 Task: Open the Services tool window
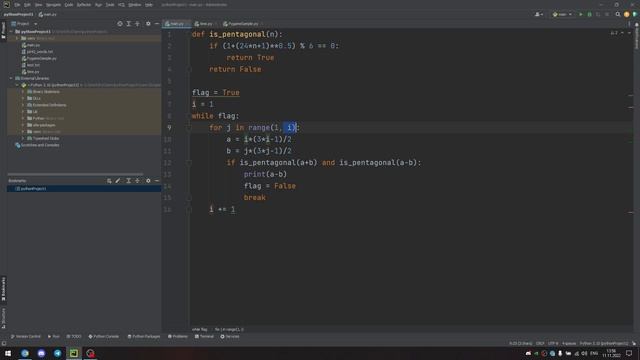coord(230,336)
